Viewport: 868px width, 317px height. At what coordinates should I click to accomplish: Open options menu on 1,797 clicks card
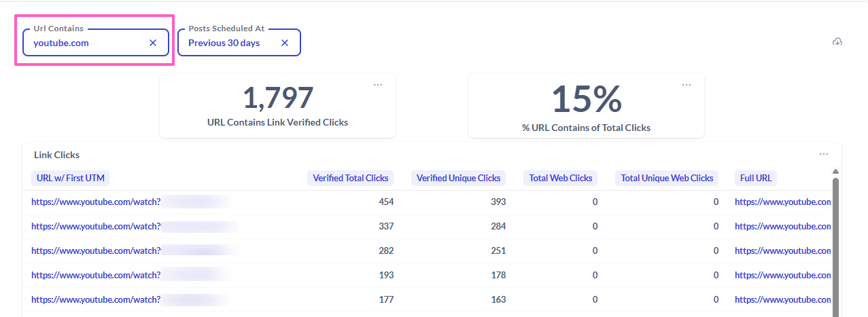click(x=378, y=85)
